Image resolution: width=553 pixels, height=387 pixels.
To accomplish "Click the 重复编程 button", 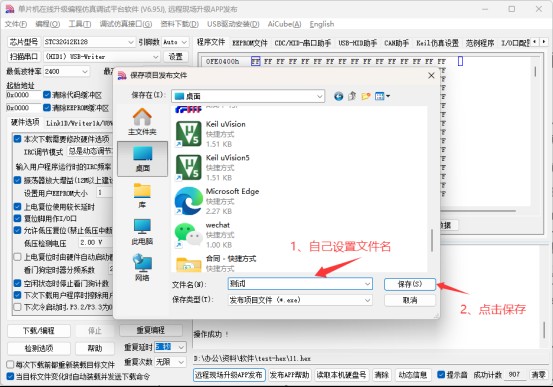I will (x=151, y=330).
